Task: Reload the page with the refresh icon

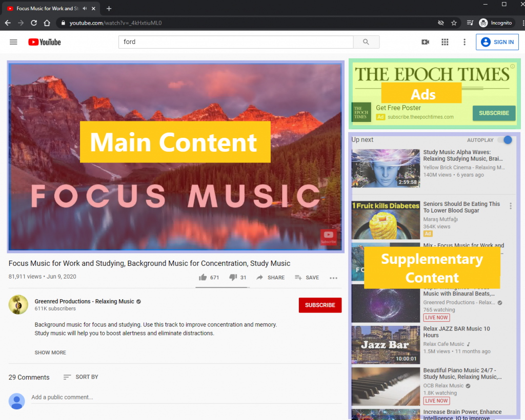Action: 34,23
